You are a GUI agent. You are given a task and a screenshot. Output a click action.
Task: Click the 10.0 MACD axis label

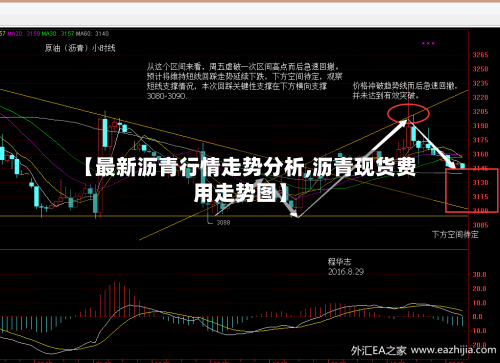479,303
